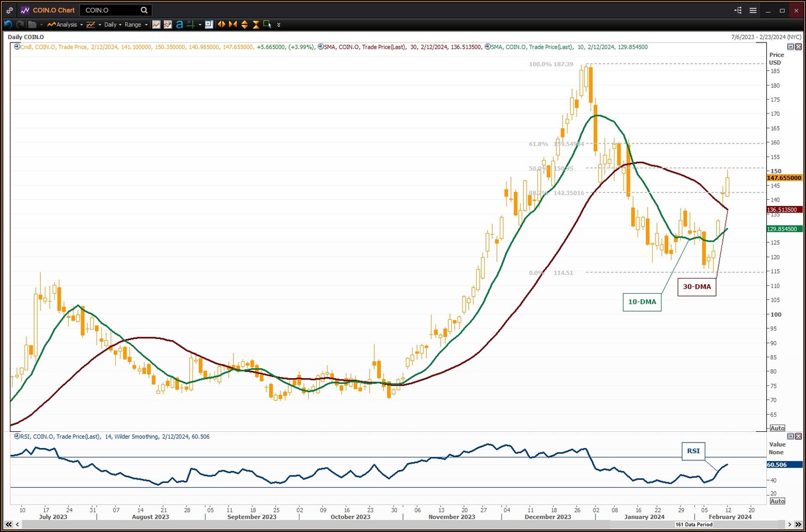Click the 10-DMA annotation label

click(x=641, y=302)
